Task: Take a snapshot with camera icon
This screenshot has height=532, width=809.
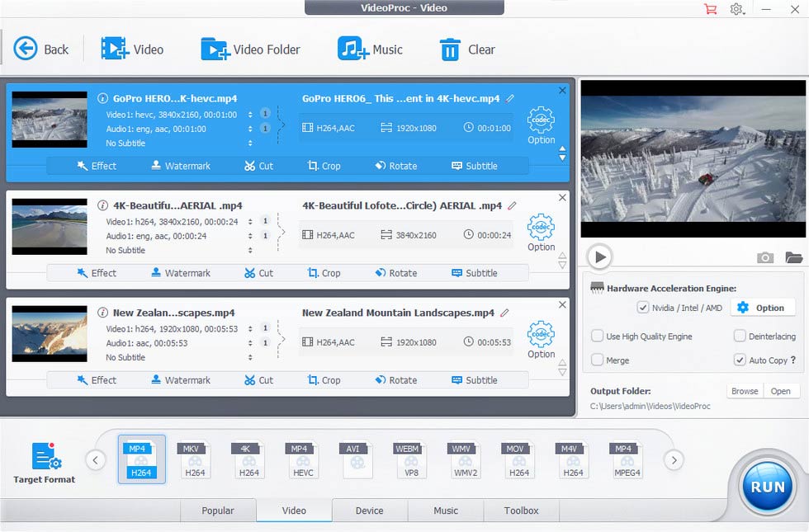Action: tap(765, 257)
